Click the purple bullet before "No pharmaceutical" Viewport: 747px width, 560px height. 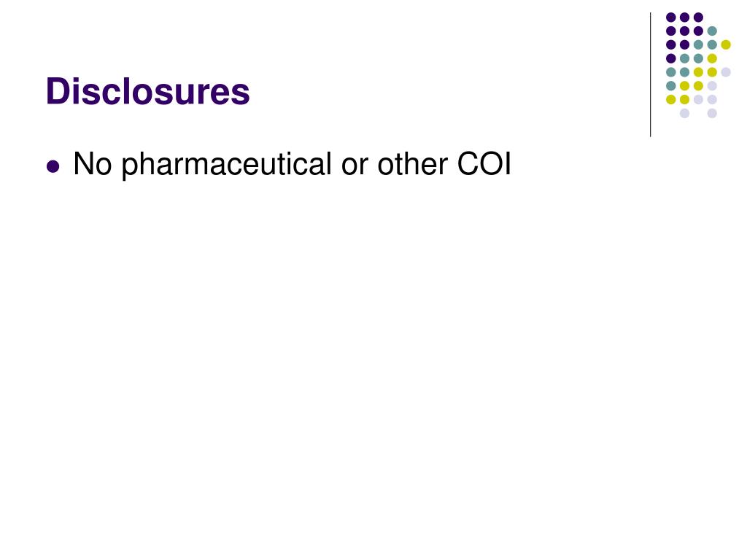(53, 166)
